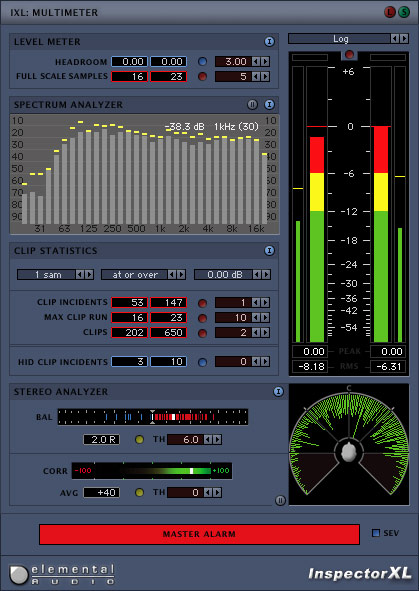Select next meter scale after Log

[404, 38]
